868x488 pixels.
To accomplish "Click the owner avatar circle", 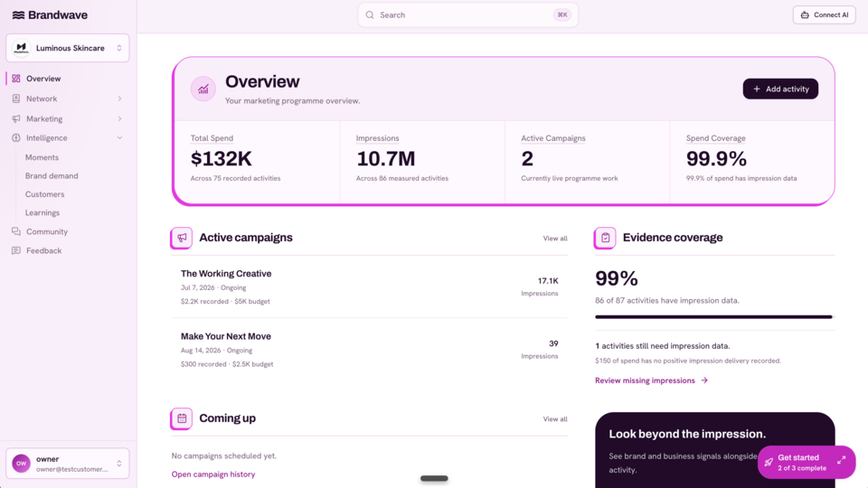I will click(x=21, y=464).
